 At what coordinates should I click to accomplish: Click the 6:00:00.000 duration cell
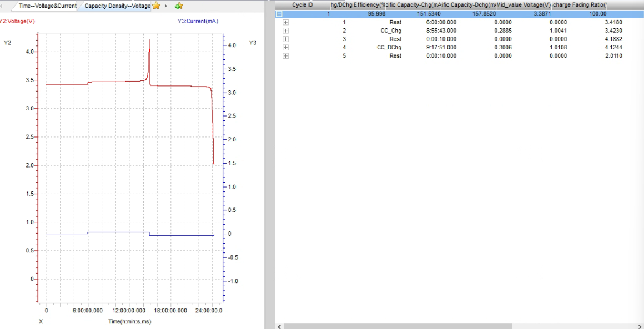click(441, 22)
